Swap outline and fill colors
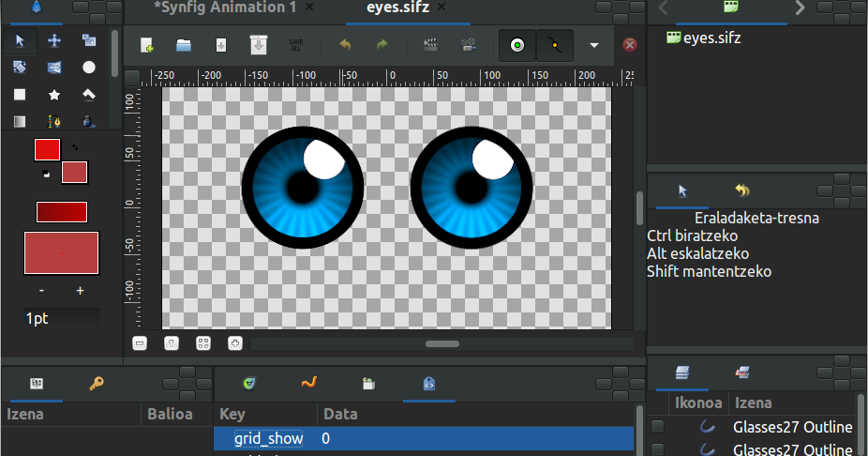 [x=75, y=147]
